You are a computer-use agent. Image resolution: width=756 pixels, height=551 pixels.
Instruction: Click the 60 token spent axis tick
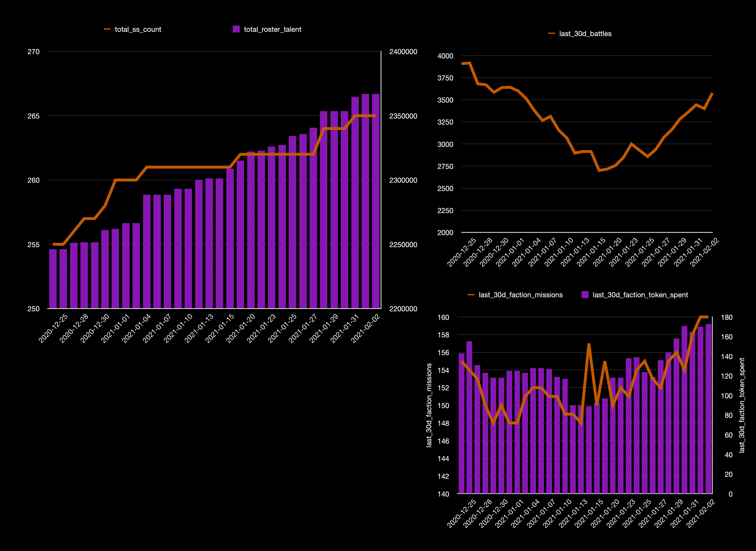(729, 435)
